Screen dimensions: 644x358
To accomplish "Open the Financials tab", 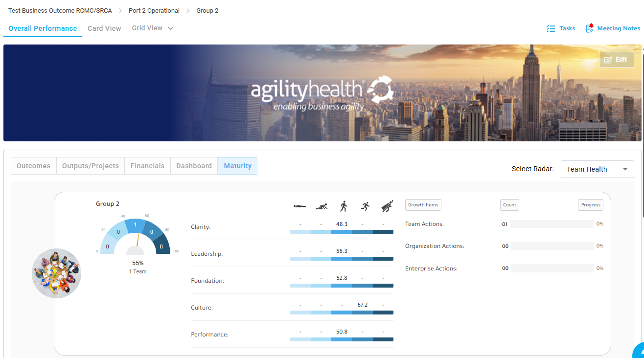I will click(x=147, y=166).
